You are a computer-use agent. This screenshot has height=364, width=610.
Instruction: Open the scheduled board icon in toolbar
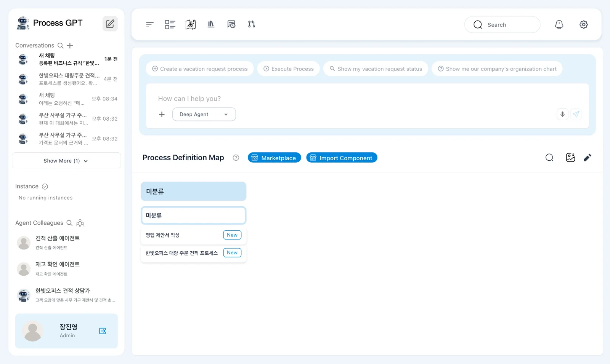pos(231,24)
